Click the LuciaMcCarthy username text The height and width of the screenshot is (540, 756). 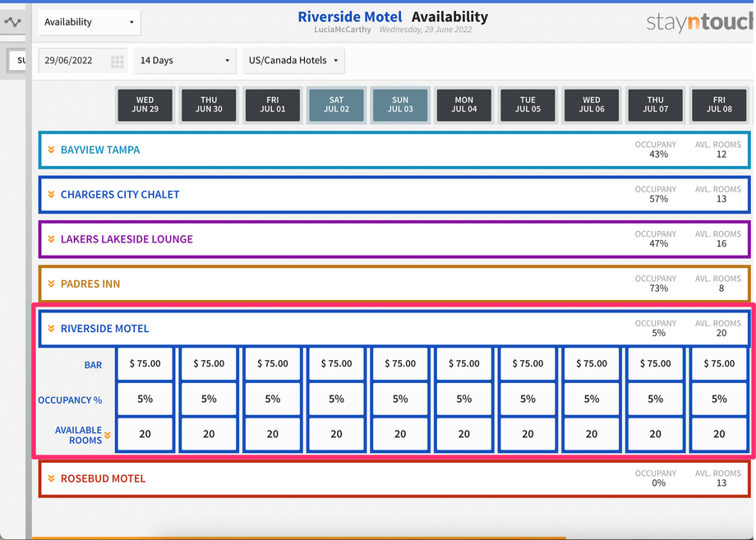point(343,30)
